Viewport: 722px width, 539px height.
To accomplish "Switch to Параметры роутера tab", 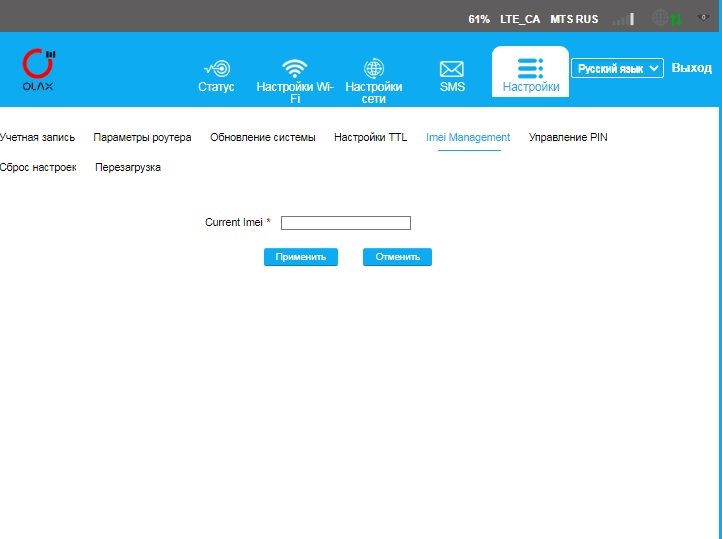I will 142,137.
